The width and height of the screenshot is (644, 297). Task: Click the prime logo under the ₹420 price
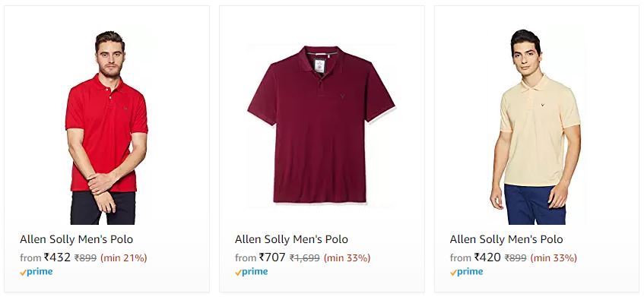(x=466, y=272)
